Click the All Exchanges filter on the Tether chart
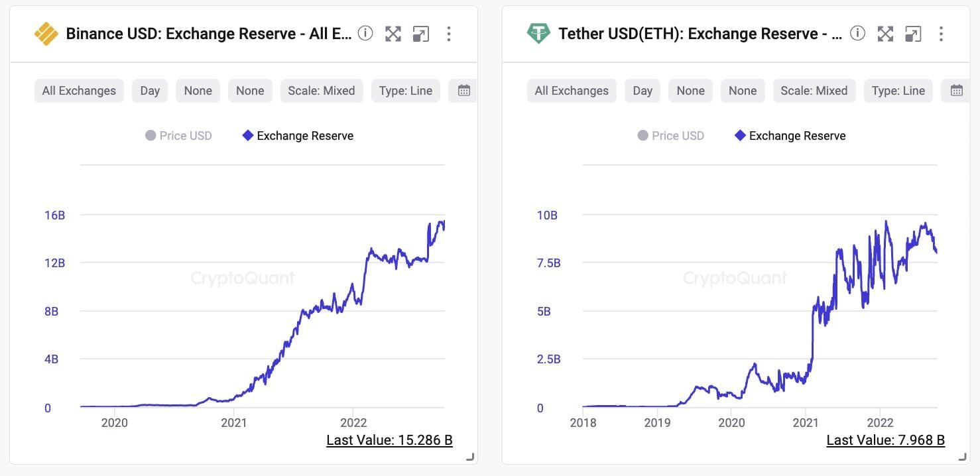This screenshot has height=476, width=980. (x=571, y=90)
